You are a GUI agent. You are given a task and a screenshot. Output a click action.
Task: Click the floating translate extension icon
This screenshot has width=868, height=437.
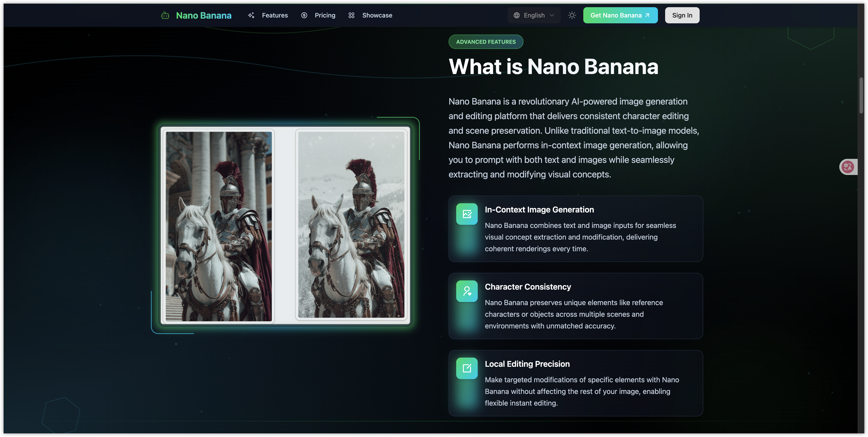click(847, 167)
